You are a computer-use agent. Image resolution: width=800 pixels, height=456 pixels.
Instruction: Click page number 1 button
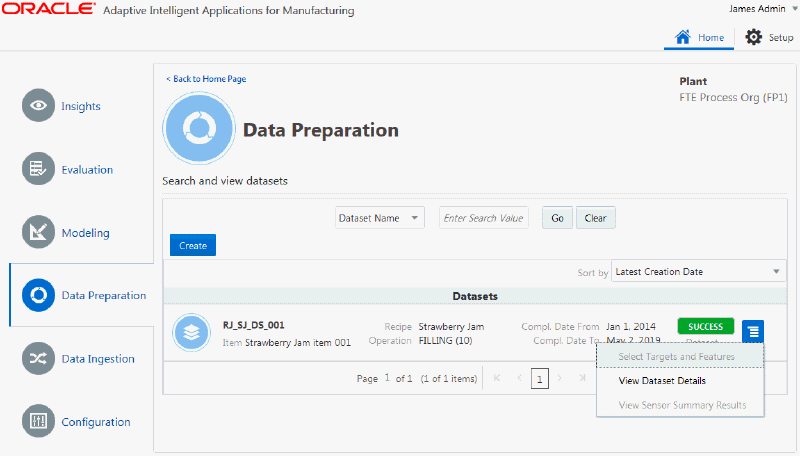coord(540,379)
